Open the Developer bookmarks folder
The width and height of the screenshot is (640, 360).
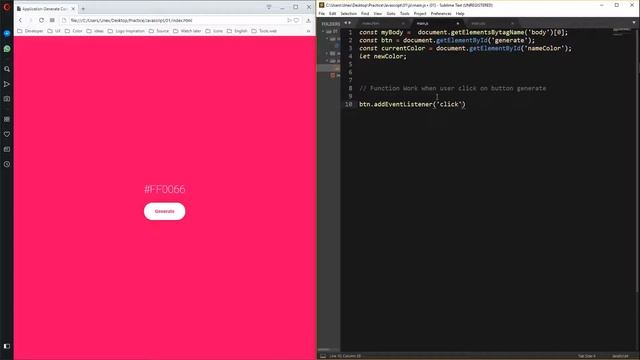click(30, 31)
